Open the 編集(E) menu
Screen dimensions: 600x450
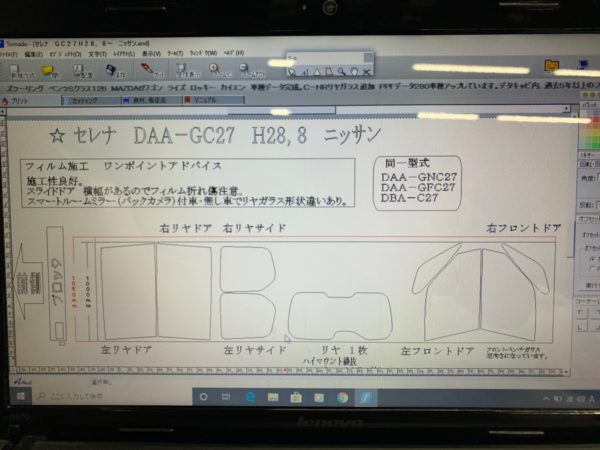coord(33,54)
